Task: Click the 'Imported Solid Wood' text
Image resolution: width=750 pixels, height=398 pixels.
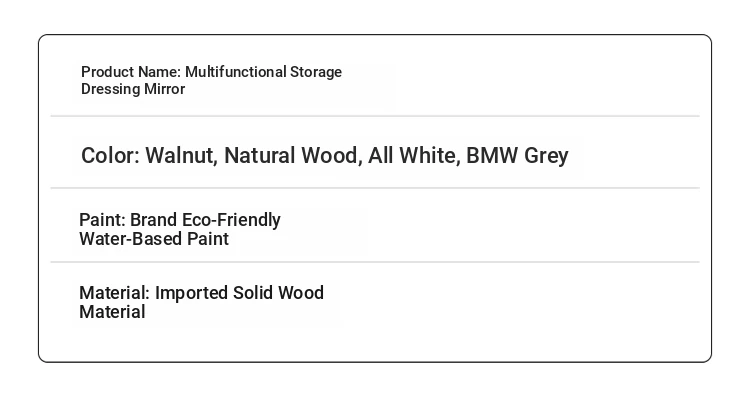Action: [x=239, y=293]
